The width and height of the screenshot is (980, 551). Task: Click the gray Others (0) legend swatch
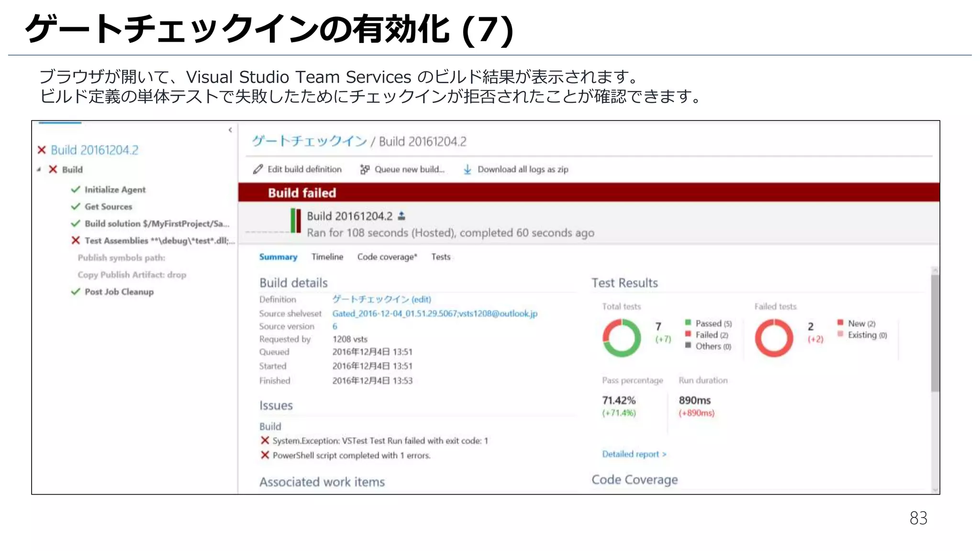click(688, 345)
